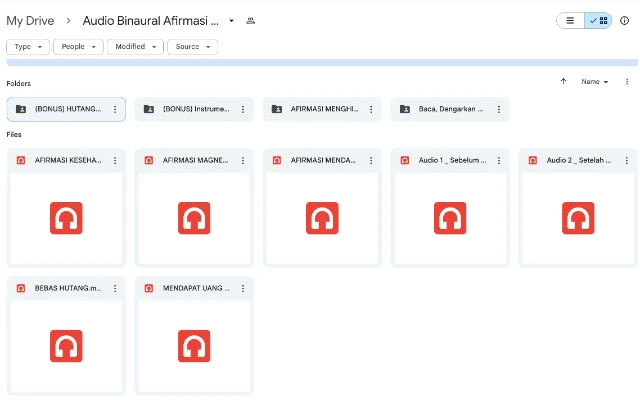
Task: Expand the Type filter dropdown
Action: (x=27, y=46)
